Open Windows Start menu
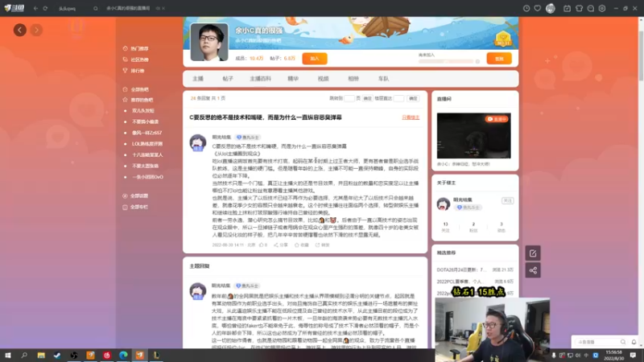This screenshot has height=362, width=644. coord(7,356)
